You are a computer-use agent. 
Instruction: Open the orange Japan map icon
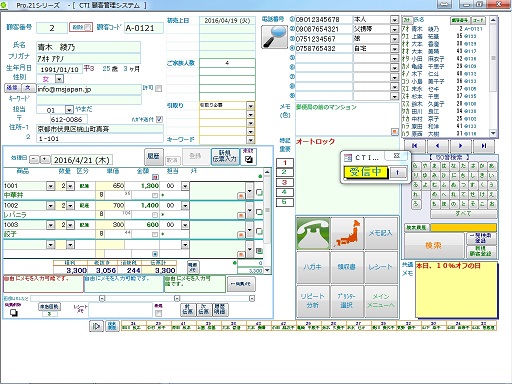pyautogui.click(x=347, y=233)
